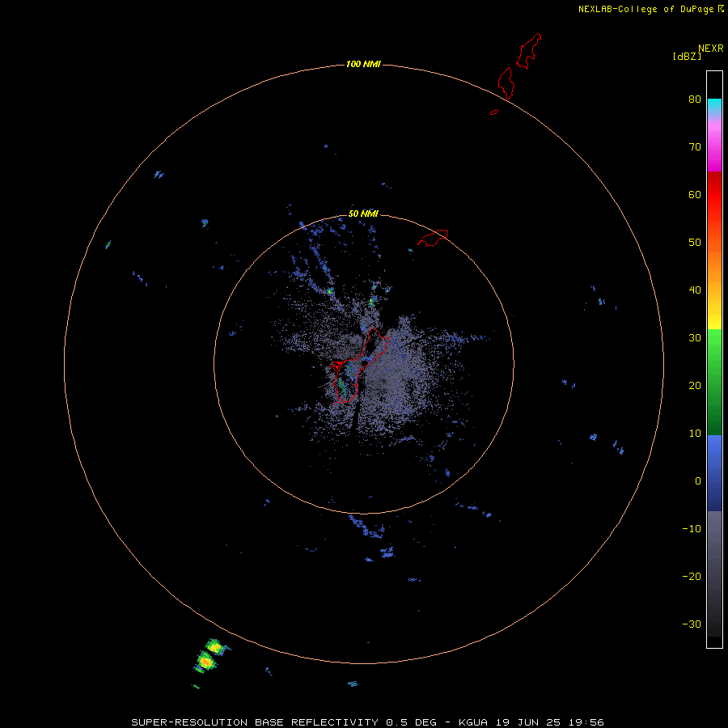728x728 pixels.
Task: Click the 10 dBZ scale value
Action: 695,434
